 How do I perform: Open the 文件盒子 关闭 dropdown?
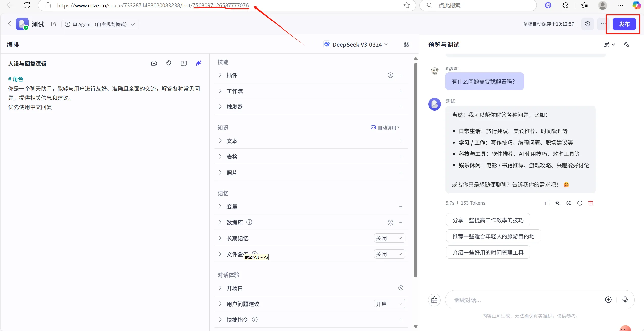pyautogui.click(x=389, y=254)
